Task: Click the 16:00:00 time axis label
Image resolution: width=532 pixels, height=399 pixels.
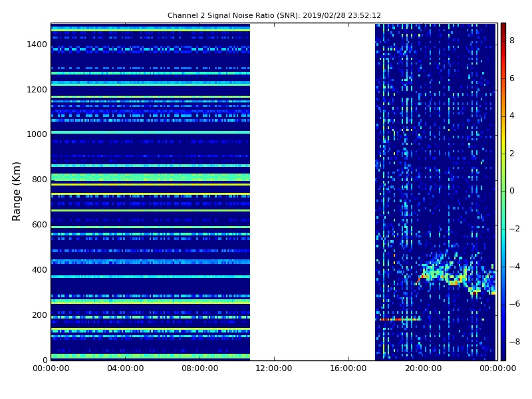Action: pyautogui.click(x=348, y=368)
